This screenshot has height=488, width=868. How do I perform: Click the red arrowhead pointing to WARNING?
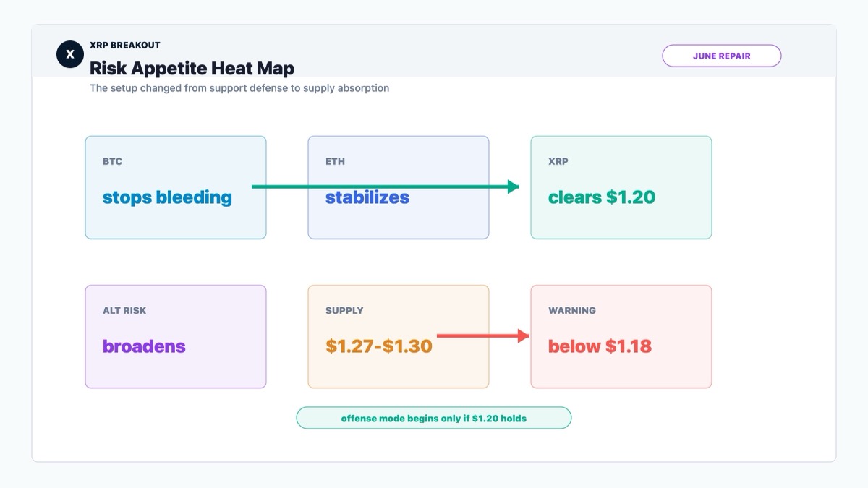tap(524, 335)
